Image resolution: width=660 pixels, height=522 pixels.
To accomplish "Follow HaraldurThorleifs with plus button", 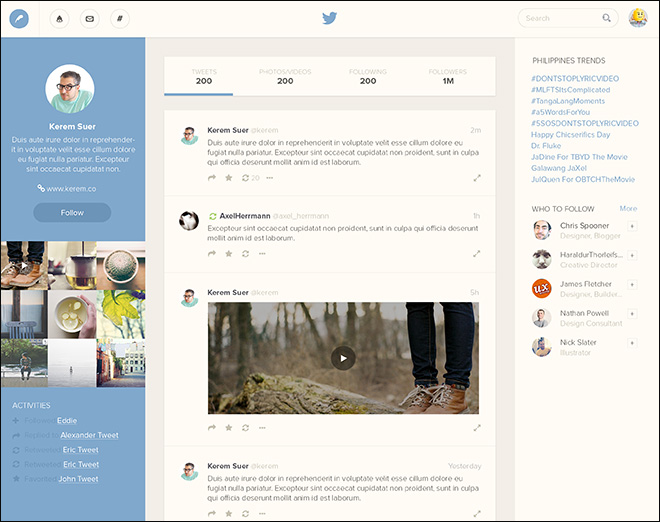I will click(632, 255).
